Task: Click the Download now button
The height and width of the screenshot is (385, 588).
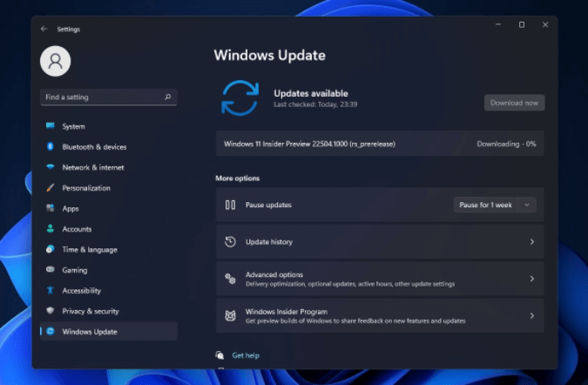Action: pos(514,103)
